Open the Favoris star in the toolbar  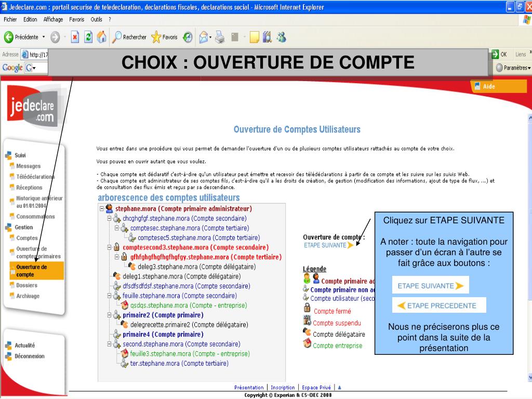tap(165, 37)
